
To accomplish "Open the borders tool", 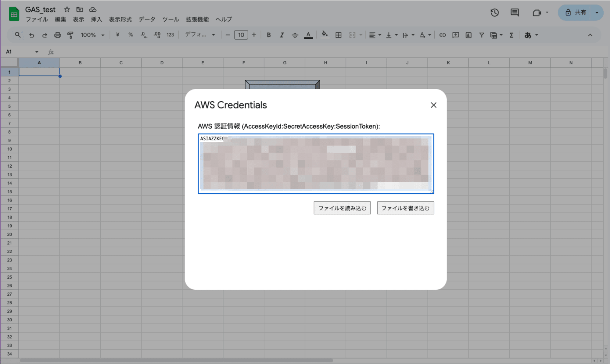I will pos(338,35).
